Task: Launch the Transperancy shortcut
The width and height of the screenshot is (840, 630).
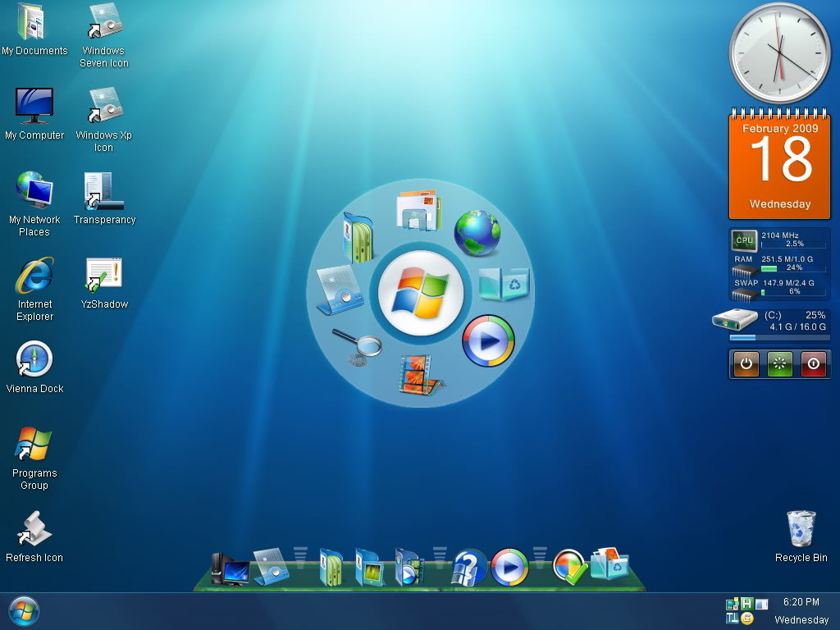Action: [104, 199]
